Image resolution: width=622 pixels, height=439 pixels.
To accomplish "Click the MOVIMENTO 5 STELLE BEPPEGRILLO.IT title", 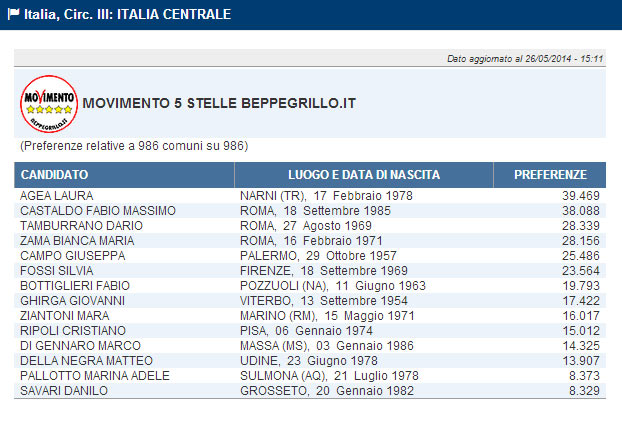I will point(219,103).
